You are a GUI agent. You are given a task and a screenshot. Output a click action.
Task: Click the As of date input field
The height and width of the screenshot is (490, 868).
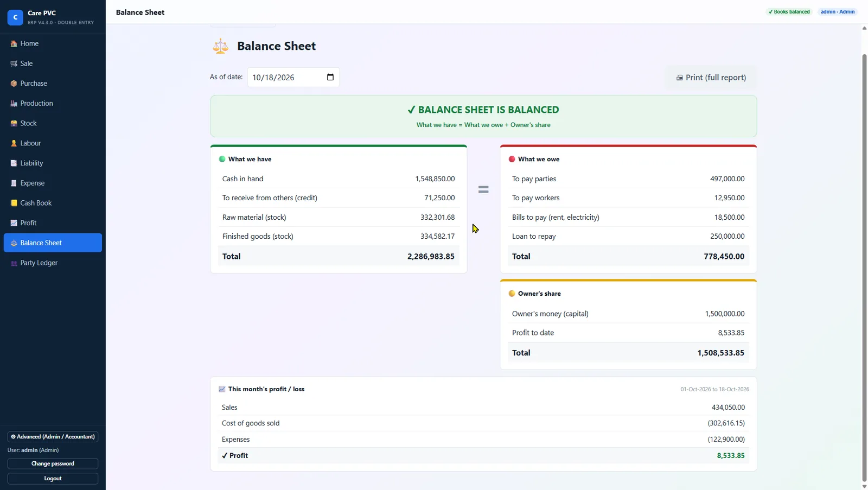(293, 77)
